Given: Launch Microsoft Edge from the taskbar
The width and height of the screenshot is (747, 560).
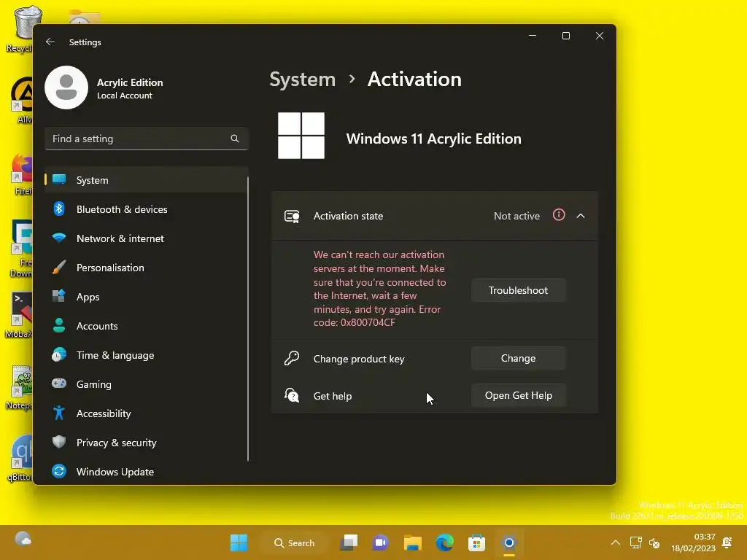Looking at the screenshot, I should coord(444,542).
